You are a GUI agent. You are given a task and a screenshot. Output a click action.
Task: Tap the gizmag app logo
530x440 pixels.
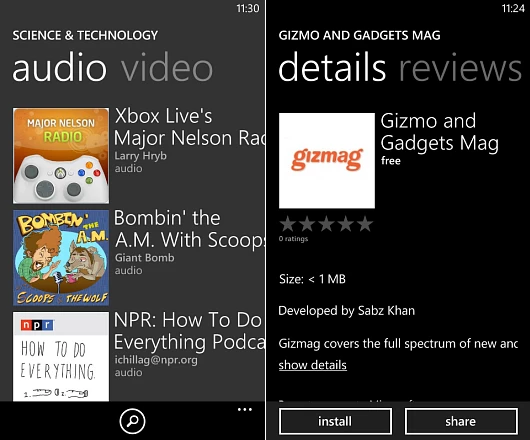(327, 161)
